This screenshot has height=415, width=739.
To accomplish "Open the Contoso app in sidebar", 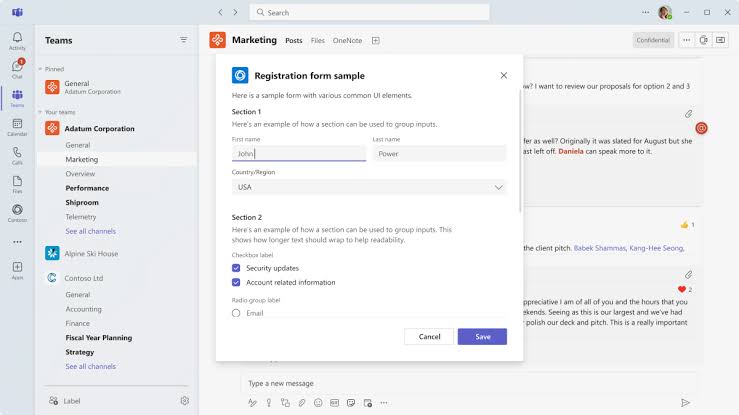I will click(17, 213).
